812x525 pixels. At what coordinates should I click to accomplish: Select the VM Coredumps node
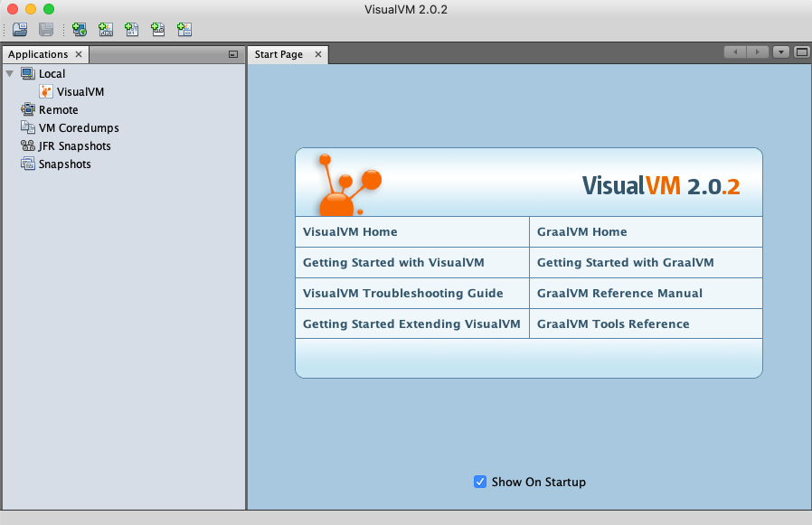click(x=79, y=128)
